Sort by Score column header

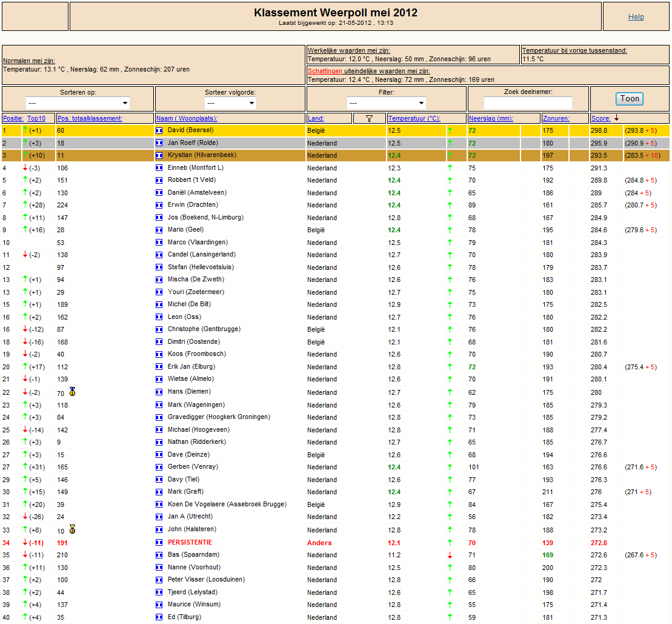(x=601, y=118)
